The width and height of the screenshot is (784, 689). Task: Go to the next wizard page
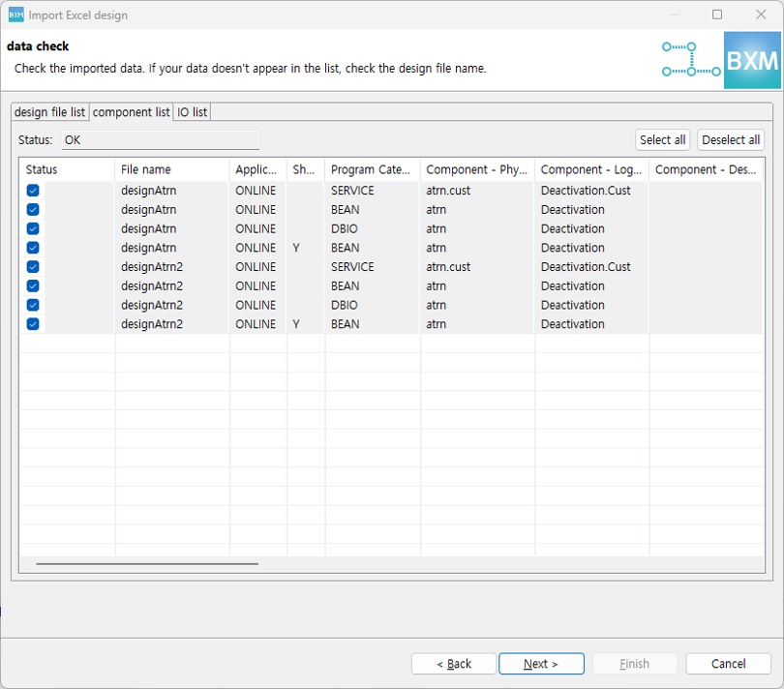coord(541,664)
